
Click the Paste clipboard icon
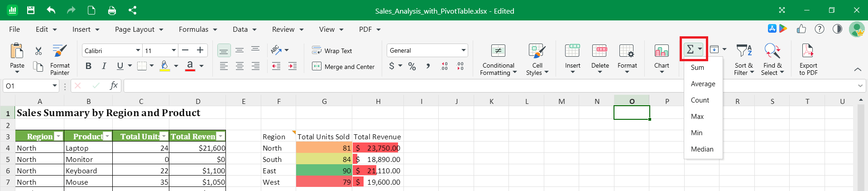click(x=17, y=50)
